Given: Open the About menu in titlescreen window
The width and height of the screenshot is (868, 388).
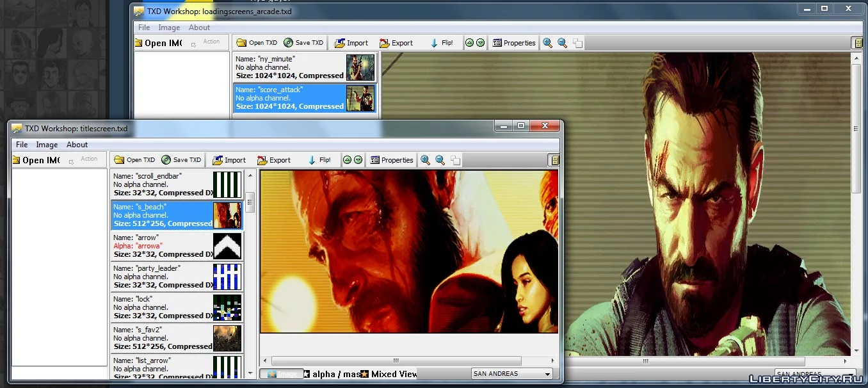Looking at the screenshot, I should 77,145.
